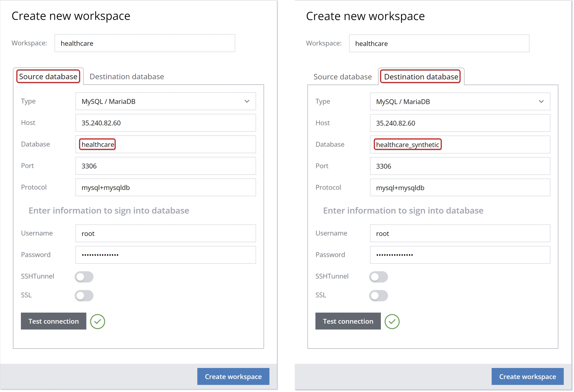Viewport: 574px width, 392px height.
Task: Click Password field in right panel
Action: pyautogui.click(x=460, y=255)
